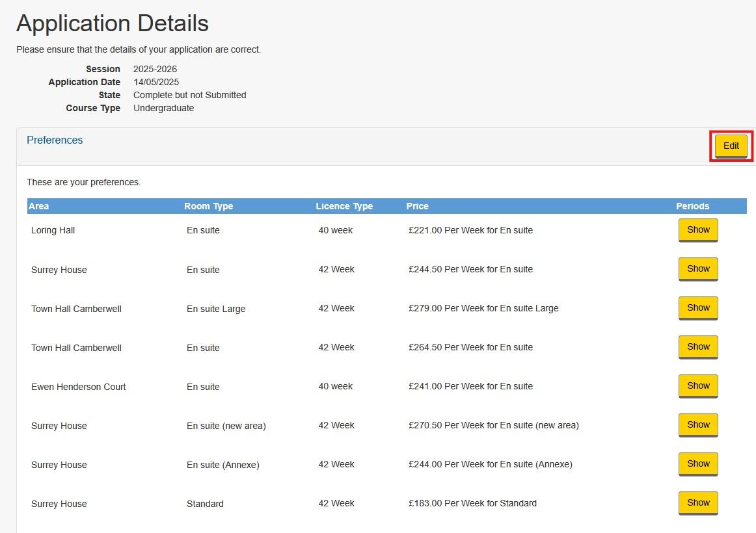Click the Edit button to modify preferences
Viewport: 756px width, 533px height.
pos(731,146)
